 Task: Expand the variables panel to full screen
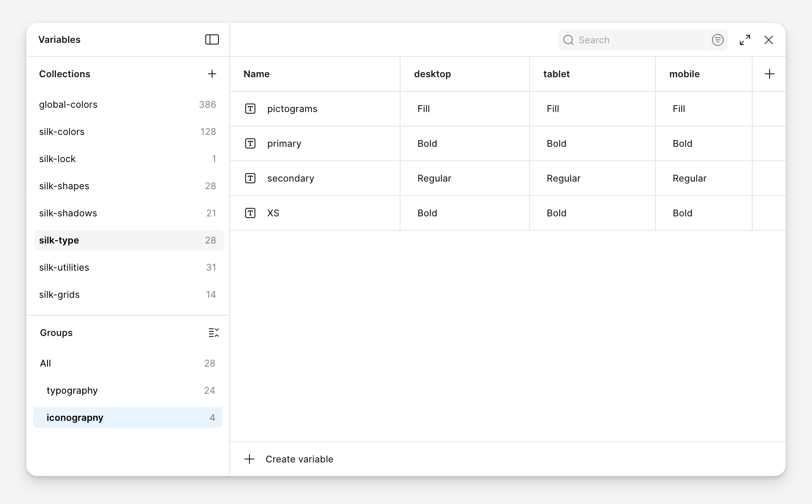(x=745, y=39)
